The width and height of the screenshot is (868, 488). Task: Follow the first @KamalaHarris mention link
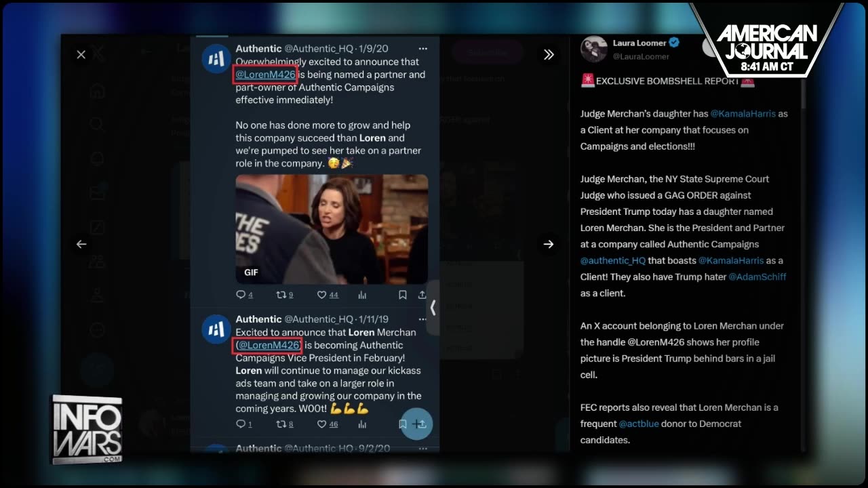(x=743, y=114)
